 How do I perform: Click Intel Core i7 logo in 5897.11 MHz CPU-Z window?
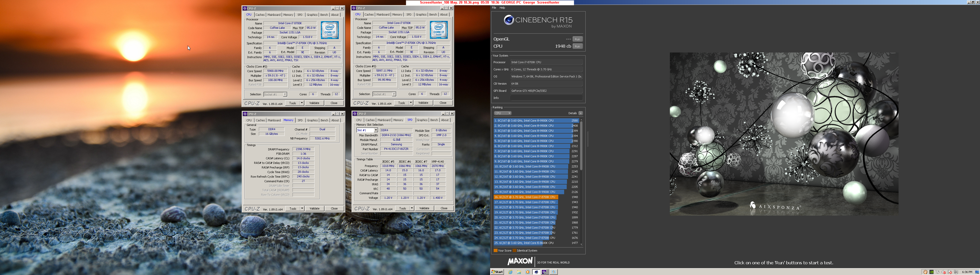pos(439,30)
